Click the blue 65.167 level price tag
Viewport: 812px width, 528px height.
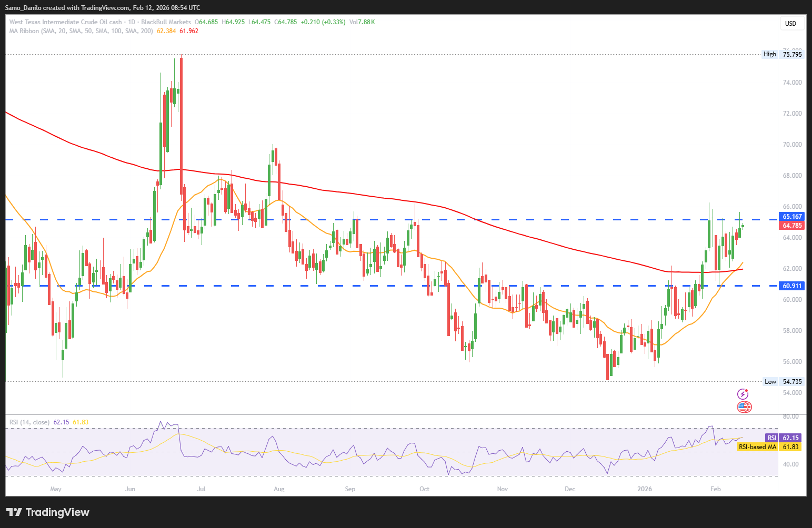point(792,217)
